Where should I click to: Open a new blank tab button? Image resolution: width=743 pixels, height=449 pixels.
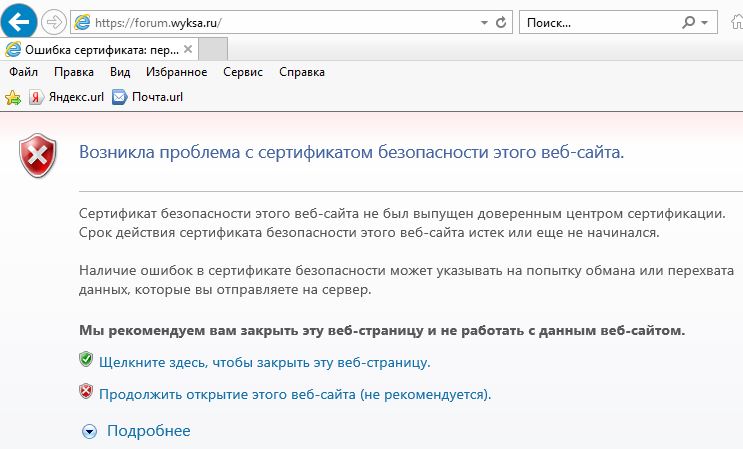pyautogui.click(x=212, y=49)
